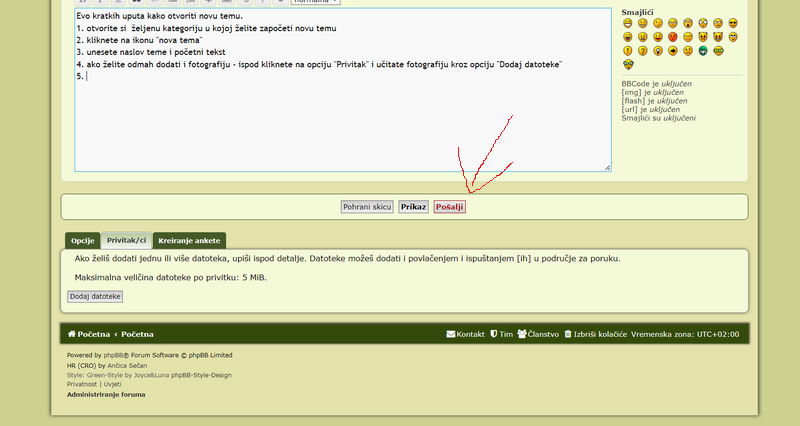Submit the post with Pošalji

(449, 207)
